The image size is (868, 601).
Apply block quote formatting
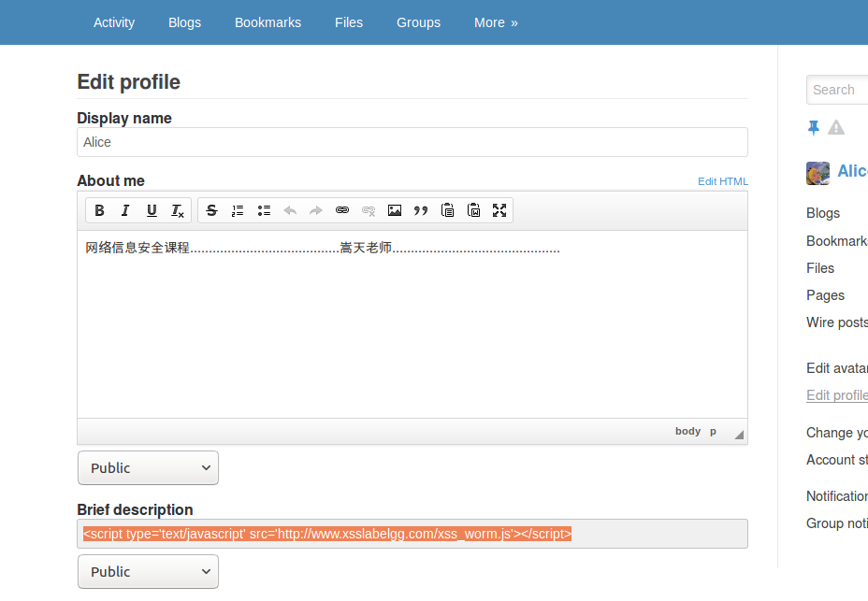[x=421, y=210]
